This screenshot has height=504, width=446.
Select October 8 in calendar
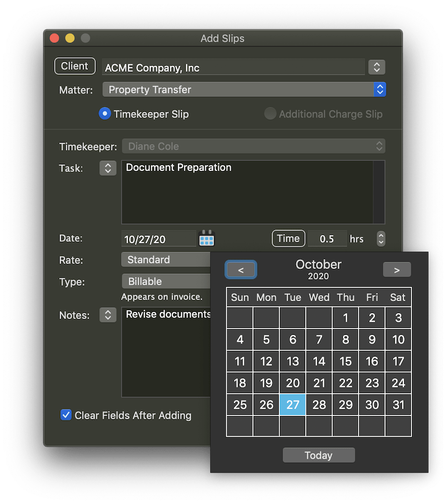tap(345, 339)
